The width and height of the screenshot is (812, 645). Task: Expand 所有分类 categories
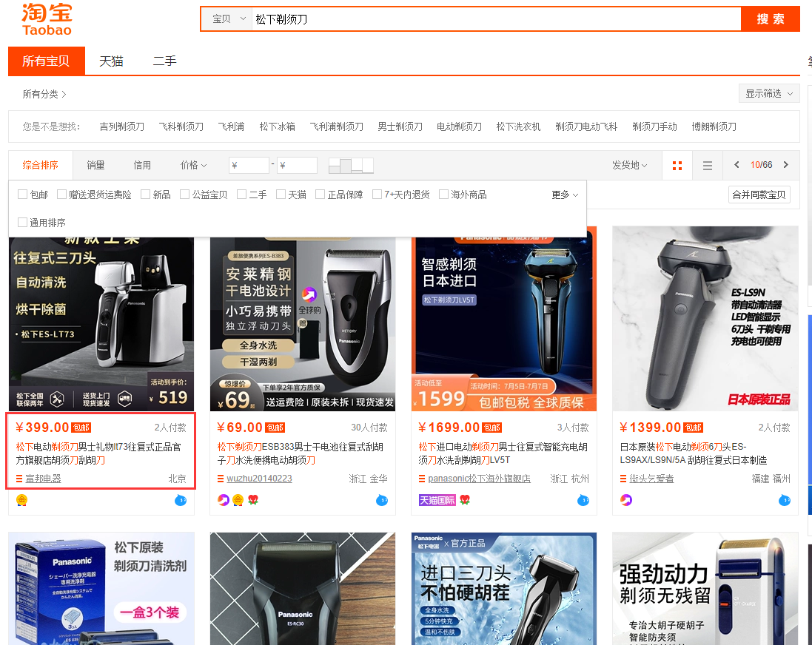44,94
